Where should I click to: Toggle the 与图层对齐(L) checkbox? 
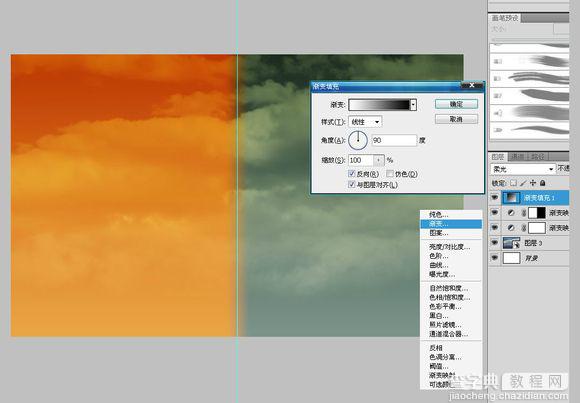[351, 184]
